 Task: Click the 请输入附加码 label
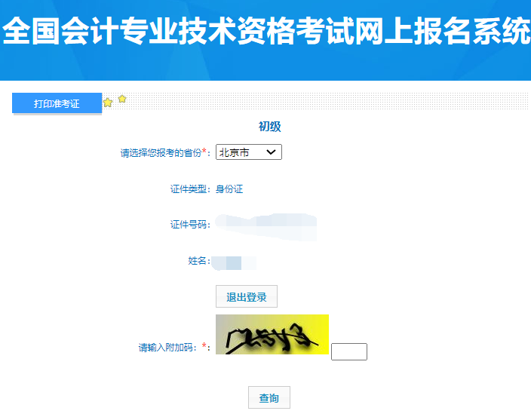click(166, 348)
